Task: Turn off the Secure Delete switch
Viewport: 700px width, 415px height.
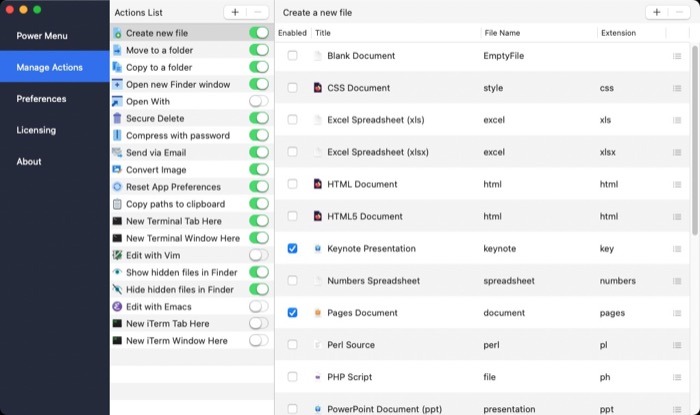Action: [259, 118]
